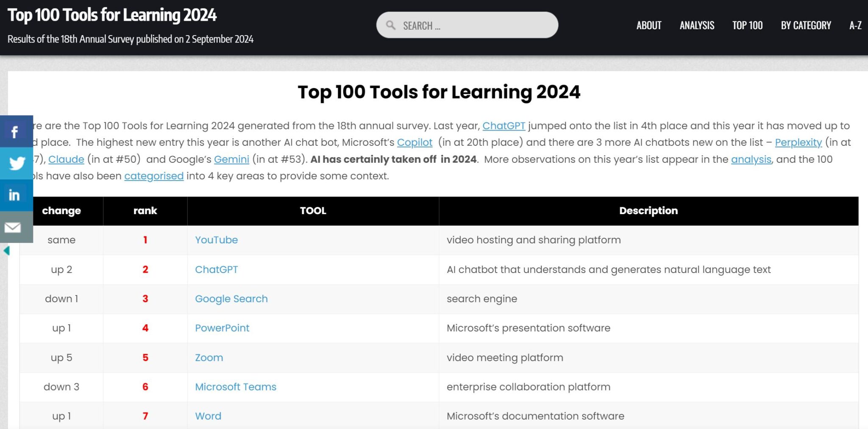Image resolution: width=868 pixels, height=429 pixels.
Task: Open the ANALYSIS section
Action: click(x=696, y=25)
